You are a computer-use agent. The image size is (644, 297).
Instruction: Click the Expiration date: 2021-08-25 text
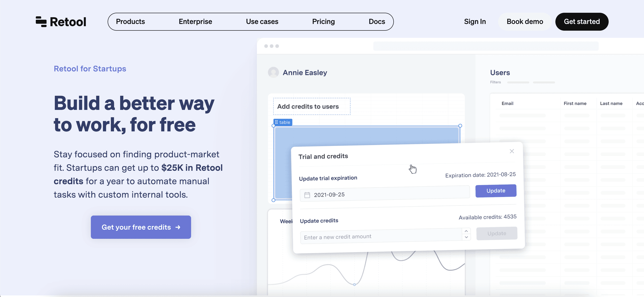point(480,175)
